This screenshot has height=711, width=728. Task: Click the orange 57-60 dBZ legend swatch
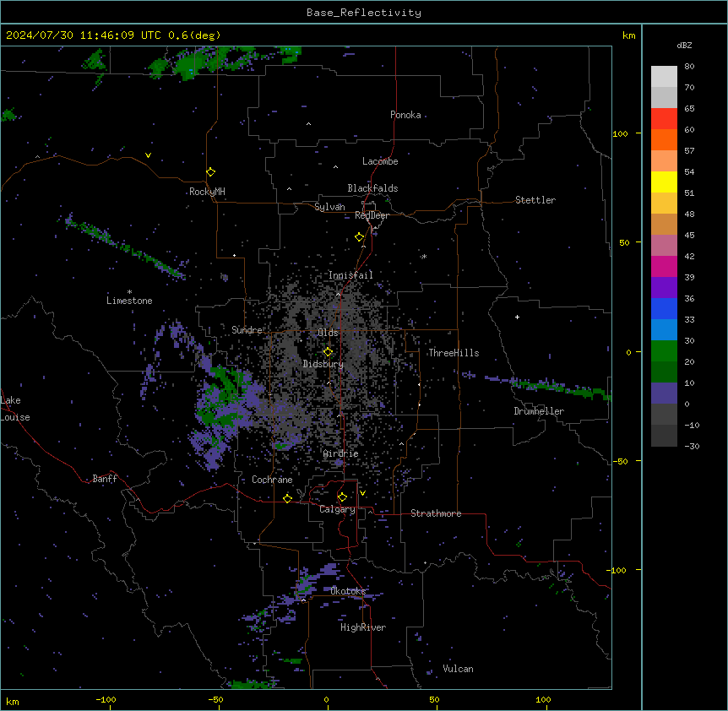[664, 139]
